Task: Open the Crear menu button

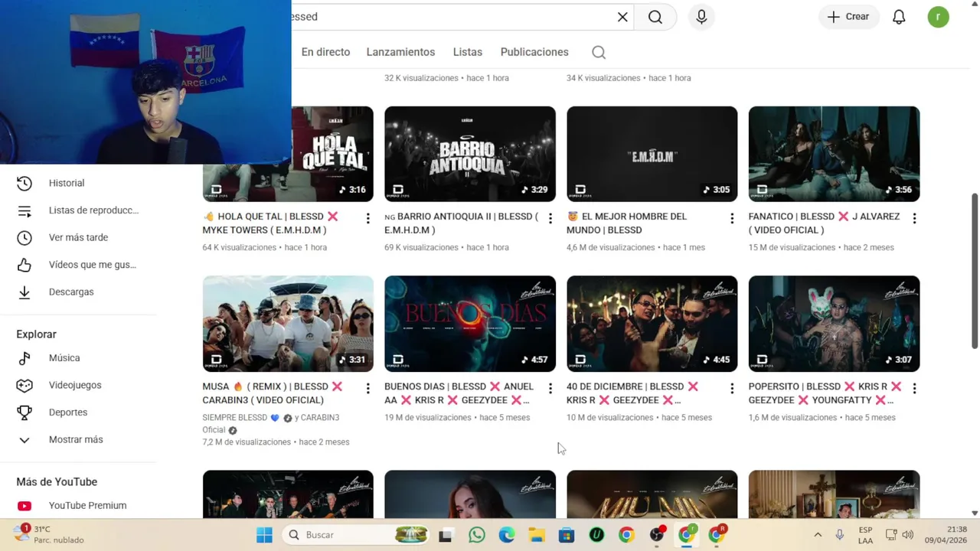Action: [x=848, y=17]
